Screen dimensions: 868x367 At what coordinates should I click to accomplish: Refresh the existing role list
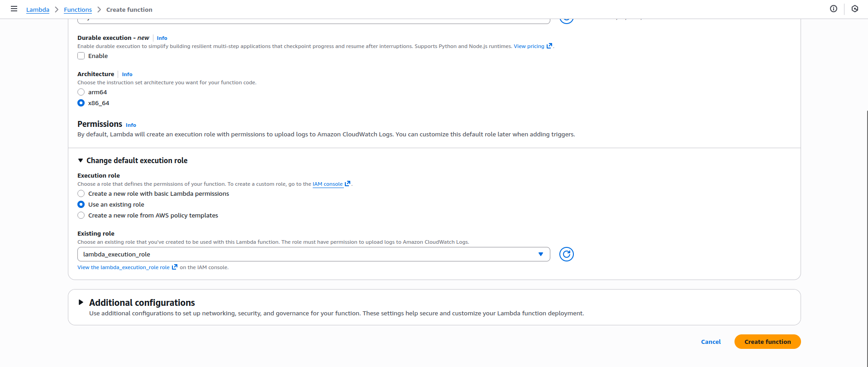(x=567, y=254)
